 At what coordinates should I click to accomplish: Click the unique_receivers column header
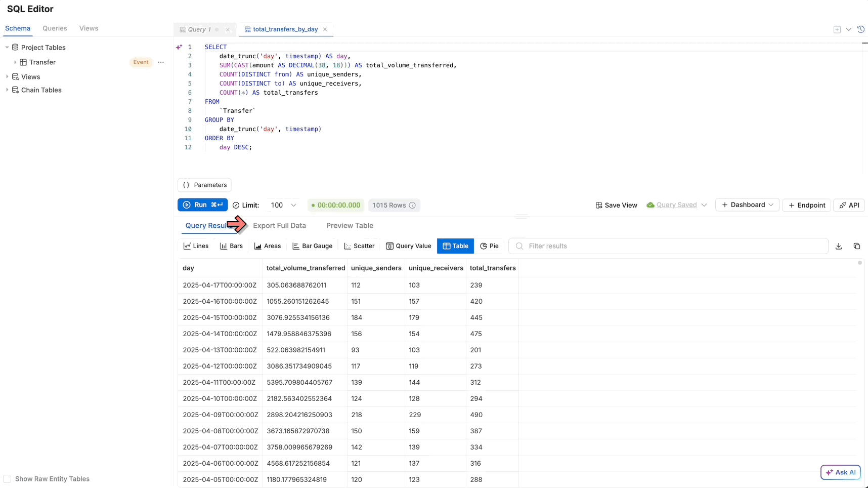pyautogui.click(x=436, y=268)
